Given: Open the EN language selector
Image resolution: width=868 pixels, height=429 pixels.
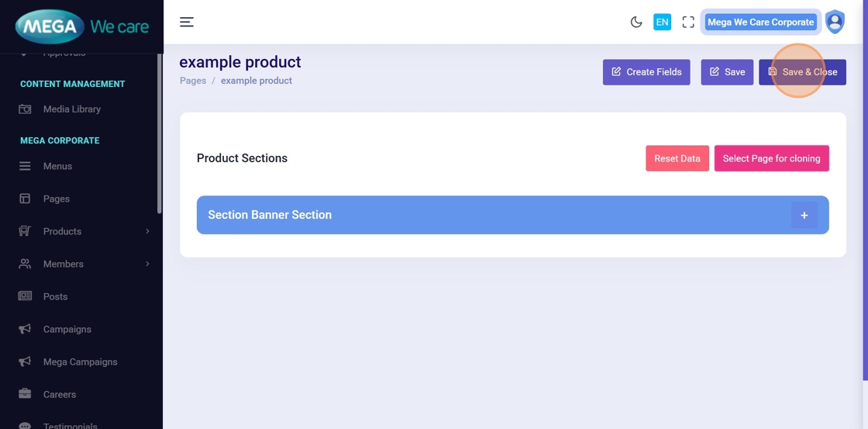Looking at the screenshot, I should click(662, 22).
